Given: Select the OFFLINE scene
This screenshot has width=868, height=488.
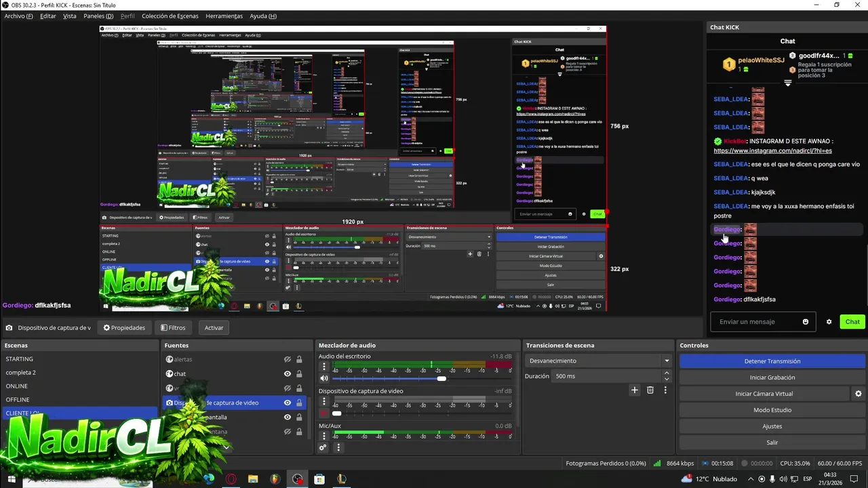Looking at the screenshot, I should tap(80, 399).
